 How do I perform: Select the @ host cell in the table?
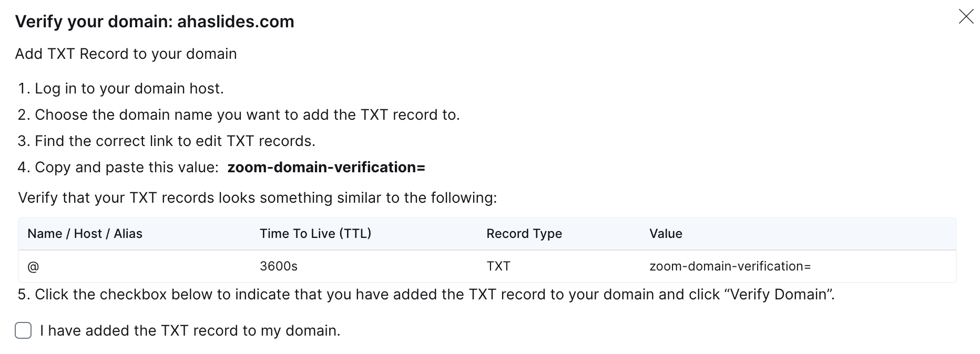(x=33, y=266)
